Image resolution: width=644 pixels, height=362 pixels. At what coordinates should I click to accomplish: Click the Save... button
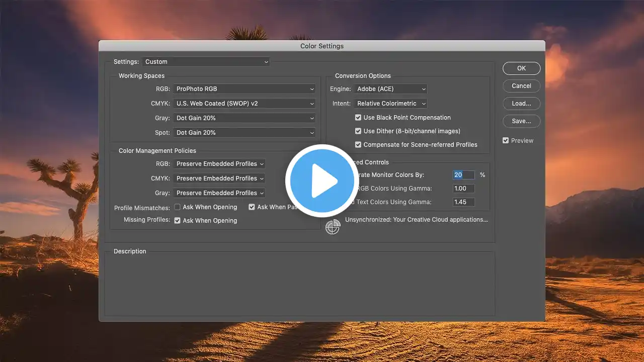point(521,121)
